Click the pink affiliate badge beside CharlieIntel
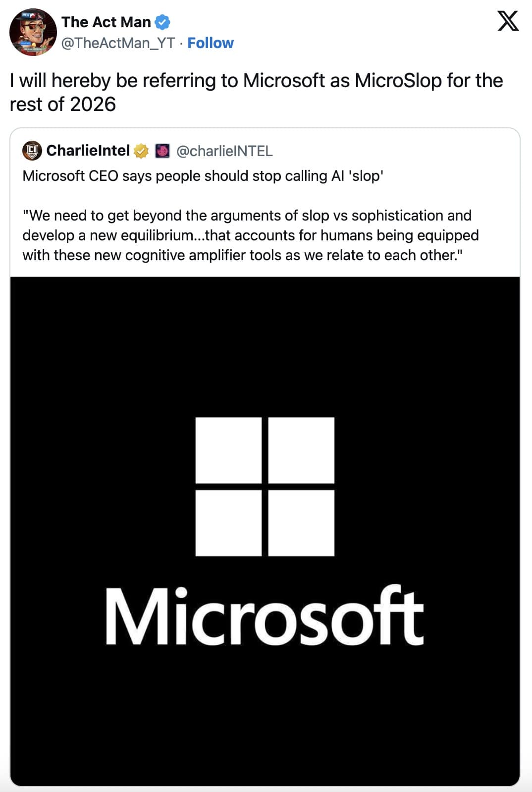 [162, 151]
